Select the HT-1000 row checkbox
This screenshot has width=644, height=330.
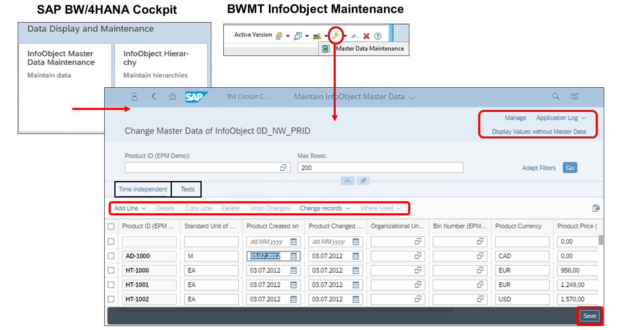pos(111,270)
